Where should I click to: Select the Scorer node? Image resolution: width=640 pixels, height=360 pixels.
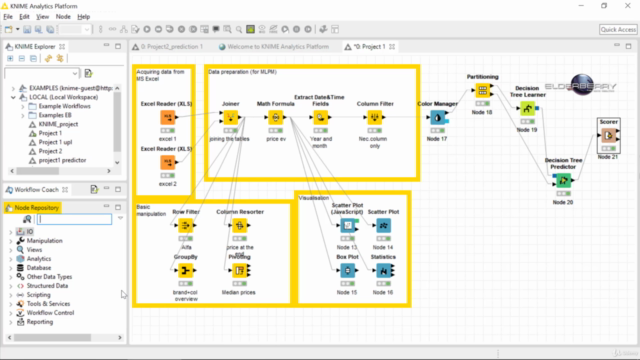[608, 136]
